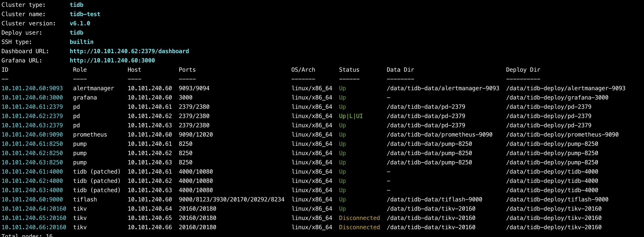Click the 'Cluster name:' label
Viewport: 644px width, 237px height.
(x=23, y=14)
